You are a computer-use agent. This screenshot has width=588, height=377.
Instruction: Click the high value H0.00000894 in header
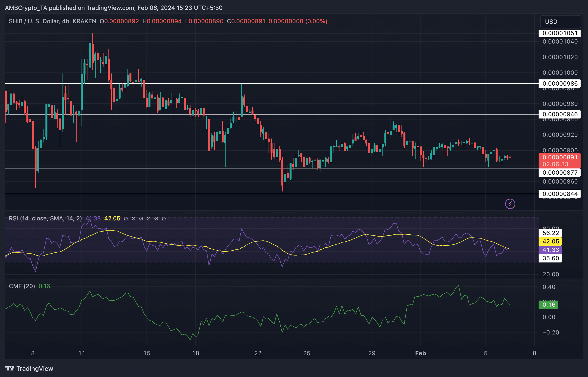(162, 21)
